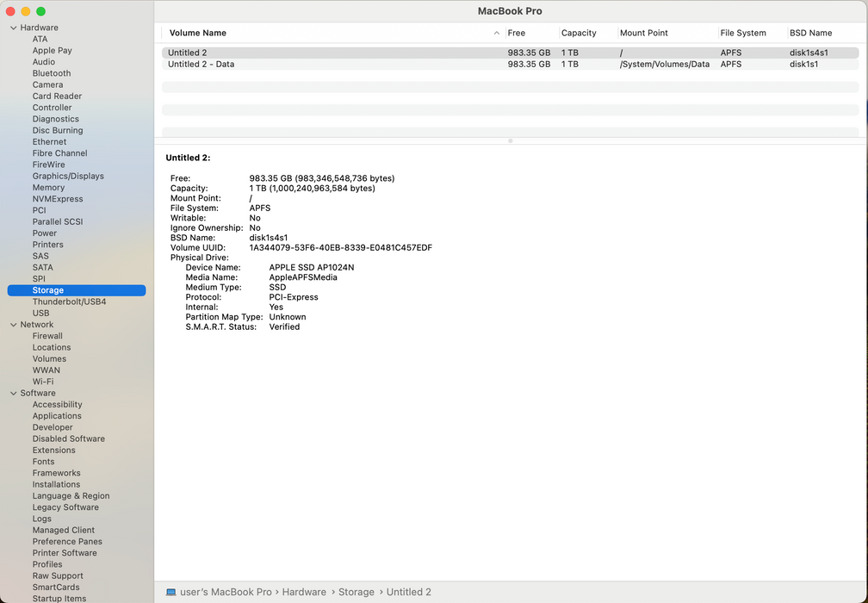Open Language & Region entry
This screenshot has height=603, width=868.
click(x=71, y=495)
